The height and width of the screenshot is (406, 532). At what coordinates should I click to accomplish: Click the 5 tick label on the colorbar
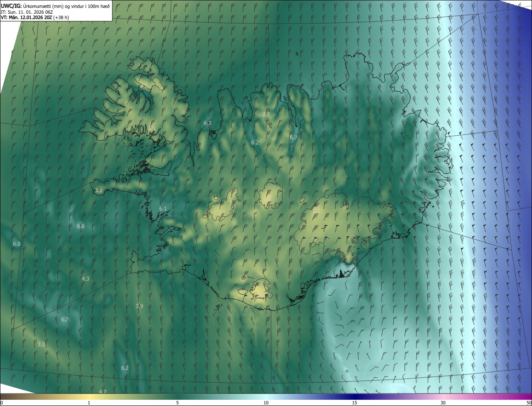point(177,403)
